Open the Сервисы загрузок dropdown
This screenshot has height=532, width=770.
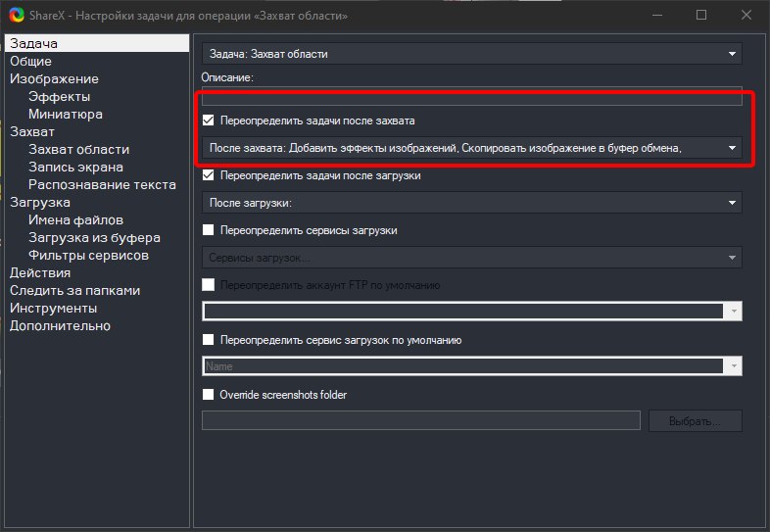[471, 258]
